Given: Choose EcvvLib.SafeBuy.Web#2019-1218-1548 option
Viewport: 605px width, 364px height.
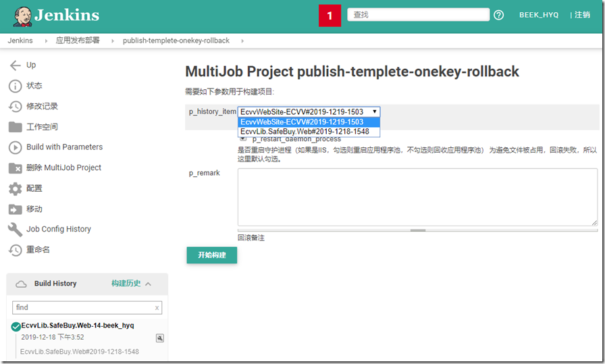Looking at the screenshot, I should point(309,132).
